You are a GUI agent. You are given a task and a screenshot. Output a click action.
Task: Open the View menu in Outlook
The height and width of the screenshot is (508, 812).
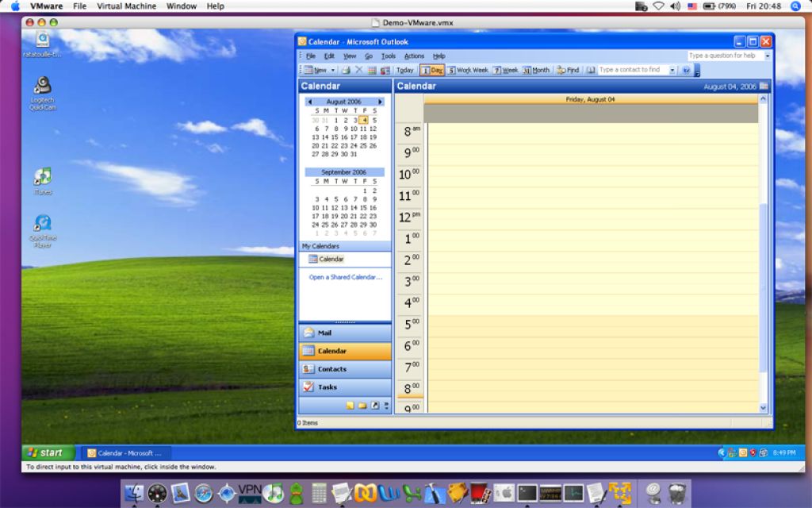coord(350,56)
